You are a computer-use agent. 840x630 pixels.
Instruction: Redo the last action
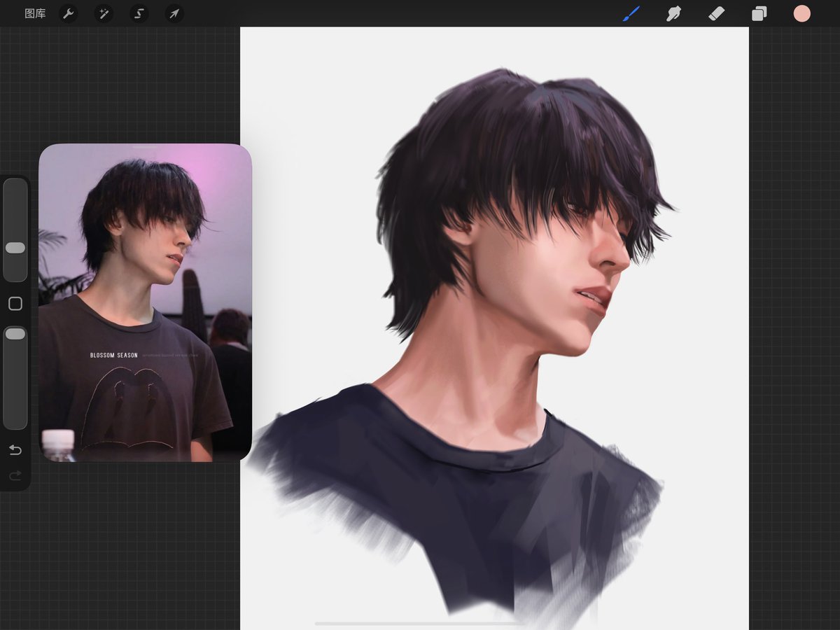tap(15, 476)
